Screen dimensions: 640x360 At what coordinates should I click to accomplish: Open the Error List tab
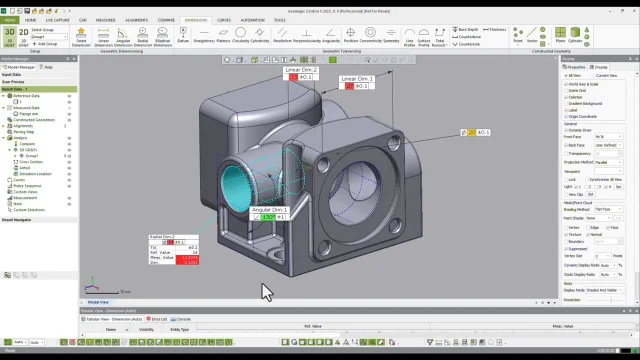point(157,319)
